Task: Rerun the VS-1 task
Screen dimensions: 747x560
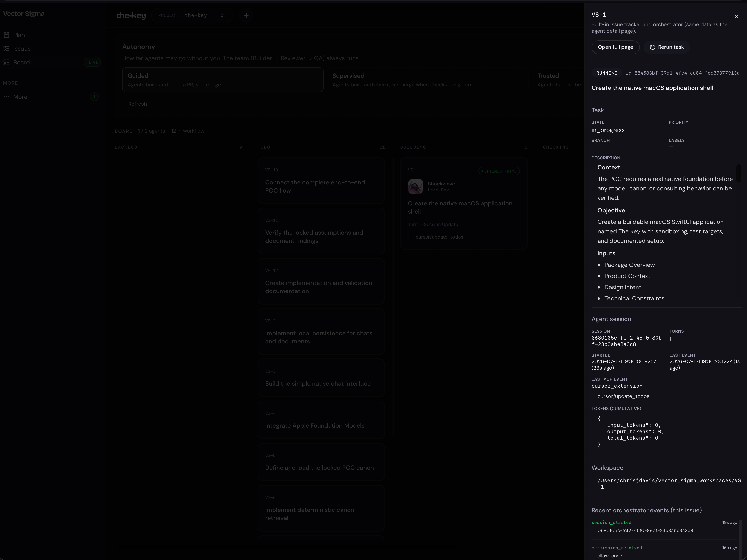Action: 667,47
